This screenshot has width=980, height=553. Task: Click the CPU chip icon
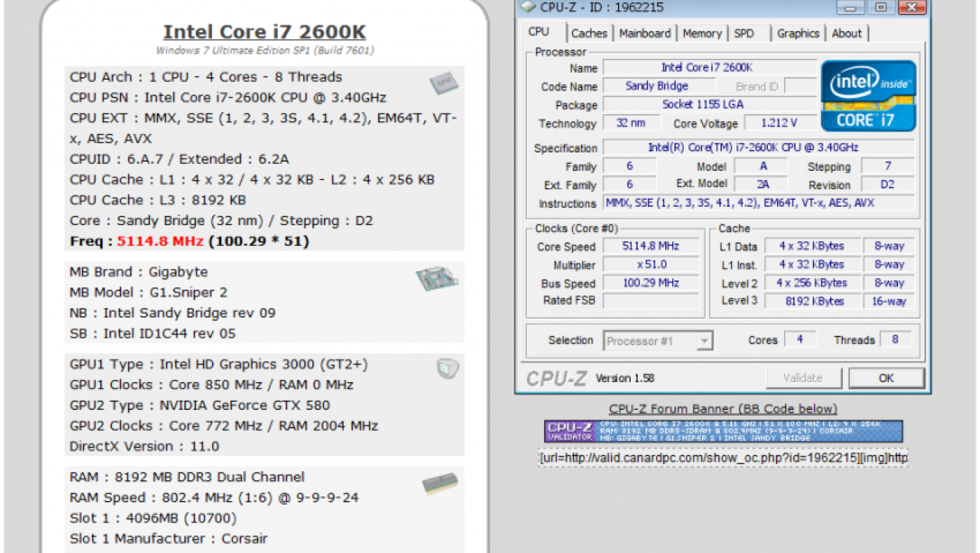tap(443, 83)
